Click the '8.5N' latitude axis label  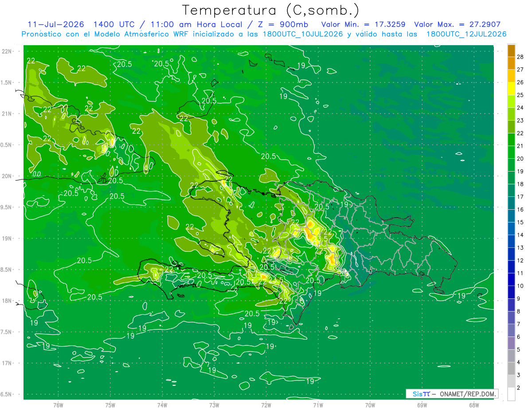click(6, 270)
